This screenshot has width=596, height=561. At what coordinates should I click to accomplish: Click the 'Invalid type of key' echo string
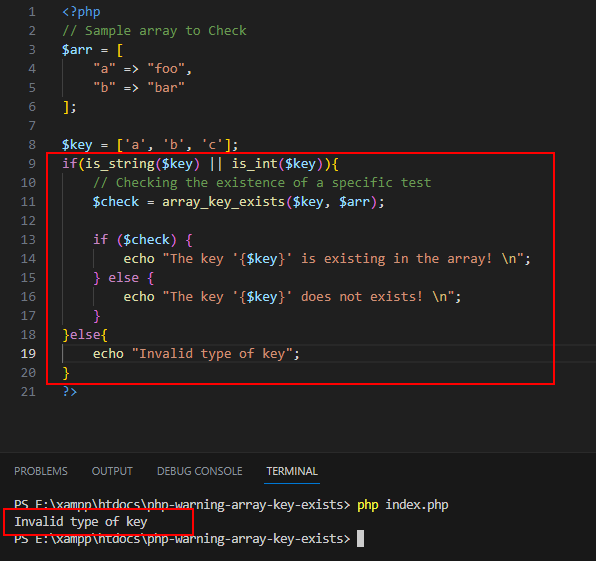212,354
